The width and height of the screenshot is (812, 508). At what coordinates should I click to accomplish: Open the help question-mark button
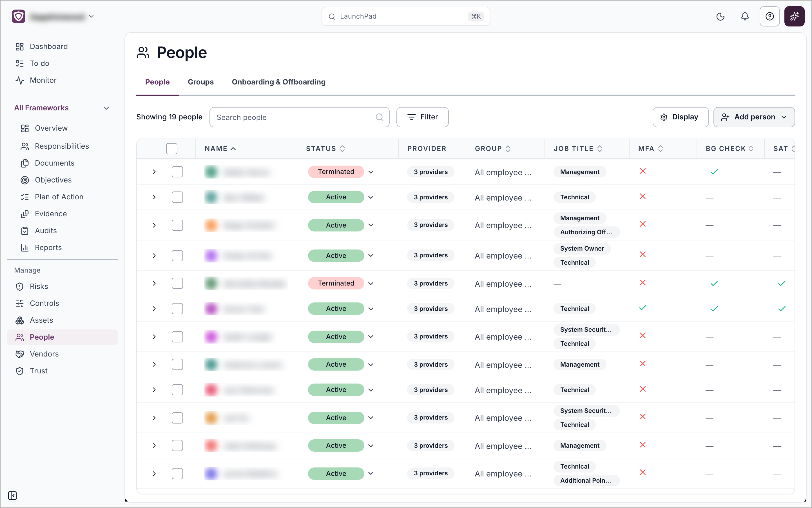tap(769, 16)
